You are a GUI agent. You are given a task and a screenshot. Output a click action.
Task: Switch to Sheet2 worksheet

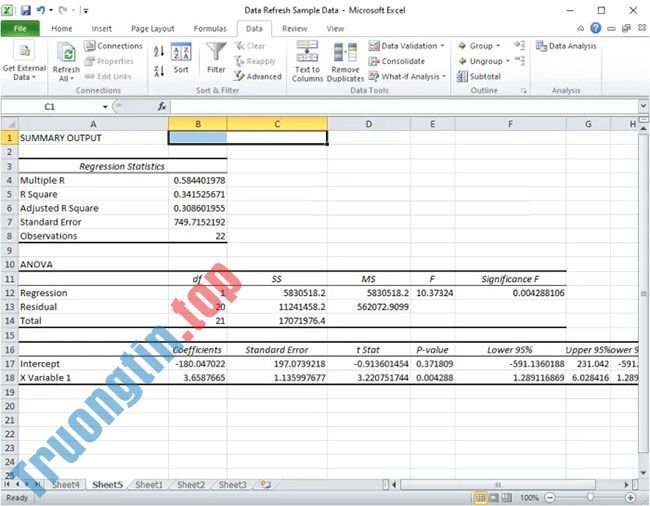coord(191,484)
